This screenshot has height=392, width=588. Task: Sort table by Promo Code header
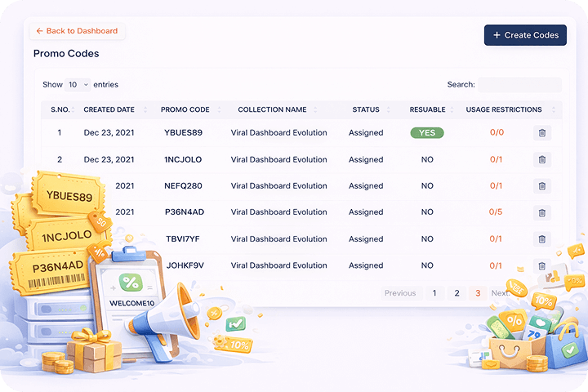click(185, 109)
